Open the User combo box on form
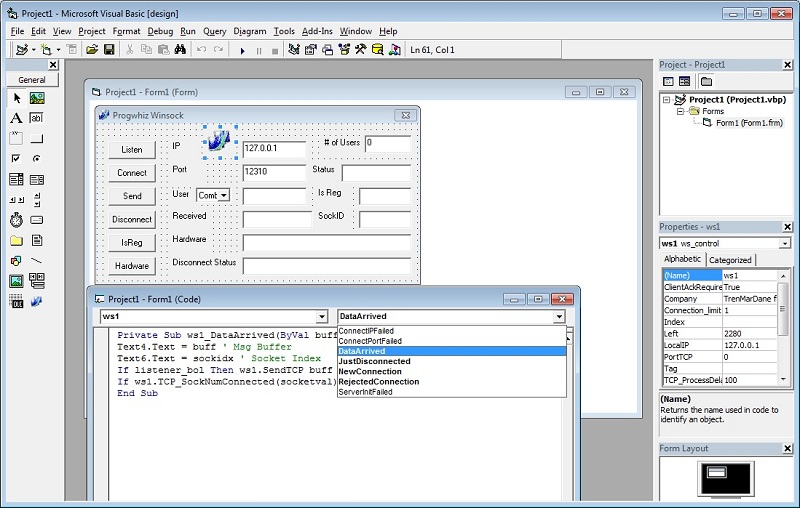This screenshot has height=508, width=800. tap(224, 195)
